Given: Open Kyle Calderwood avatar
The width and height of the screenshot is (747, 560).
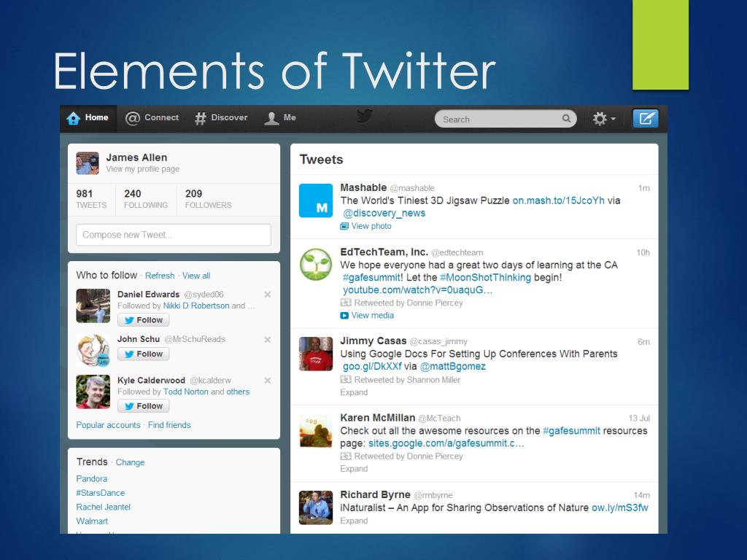Looking at the screenshot, I should pyautogui.click(x=93, y=392).
